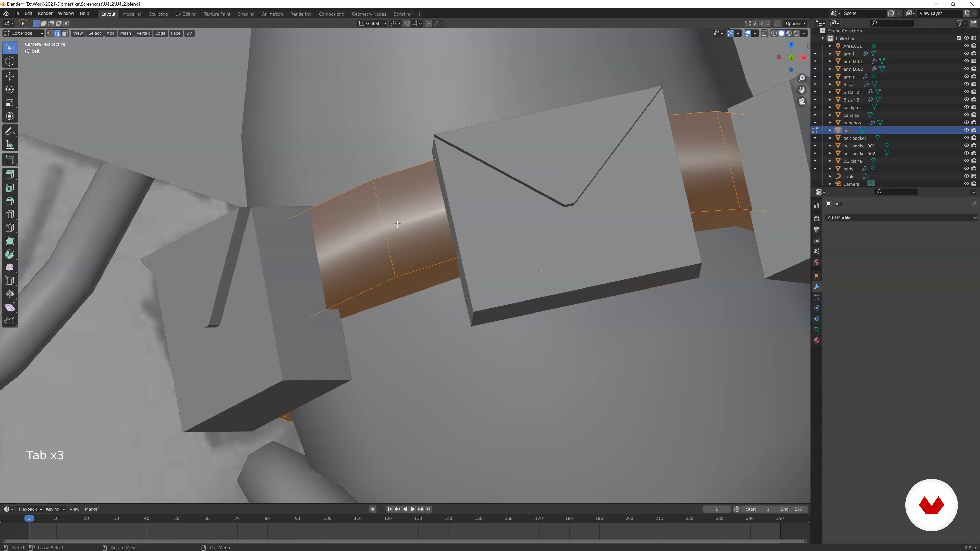Enable face select mode

point(65,33)
